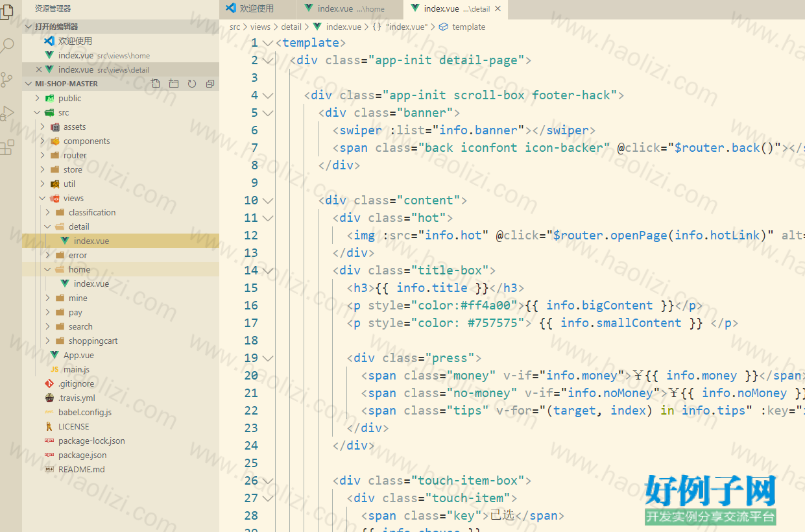Open the Source Control activity bar icon
Screen dimensions: 805x532
pos(6,80)
